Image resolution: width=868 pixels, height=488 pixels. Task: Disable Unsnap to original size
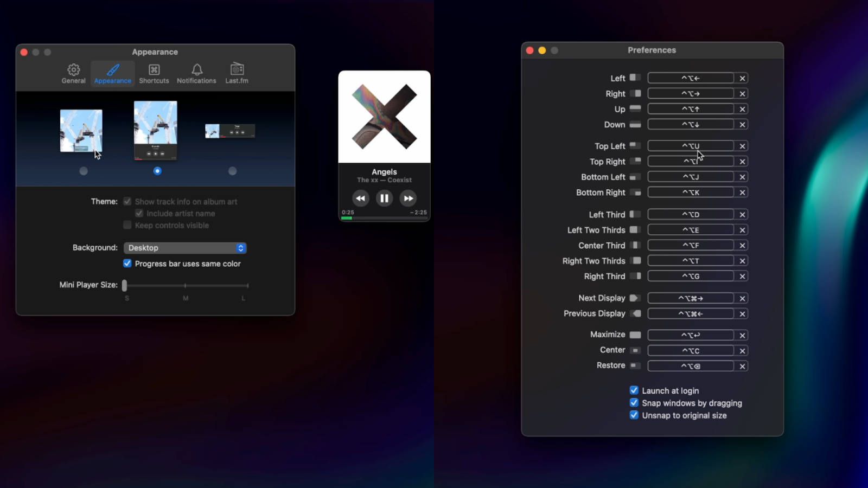634,415
